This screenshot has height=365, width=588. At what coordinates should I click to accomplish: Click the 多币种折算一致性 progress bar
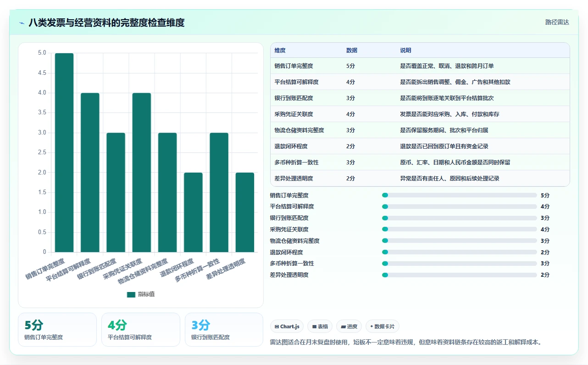(x=459, y=264)
